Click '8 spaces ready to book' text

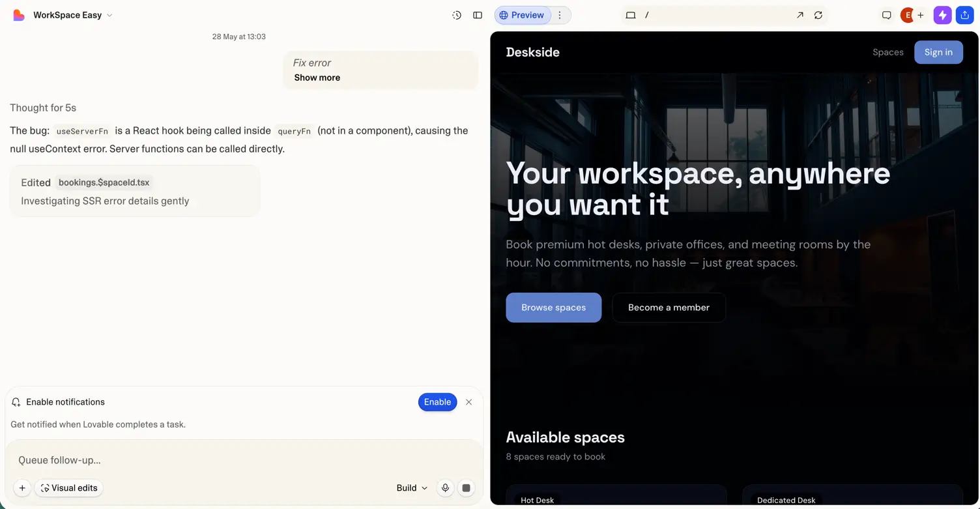[x=556, y=457]
